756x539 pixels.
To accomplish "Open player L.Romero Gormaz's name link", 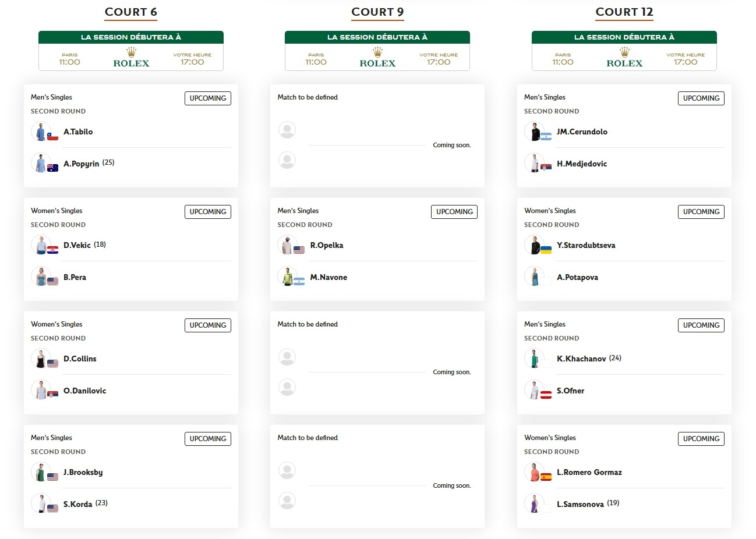I will [589, 472].
